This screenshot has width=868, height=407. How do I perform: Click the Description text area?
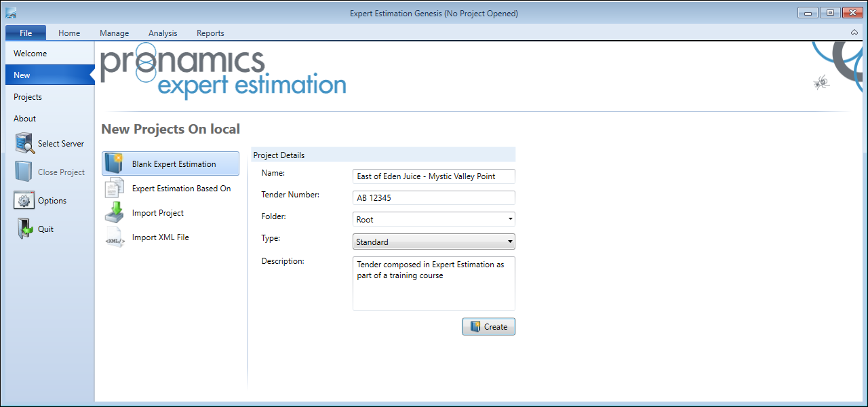point(434,284)
